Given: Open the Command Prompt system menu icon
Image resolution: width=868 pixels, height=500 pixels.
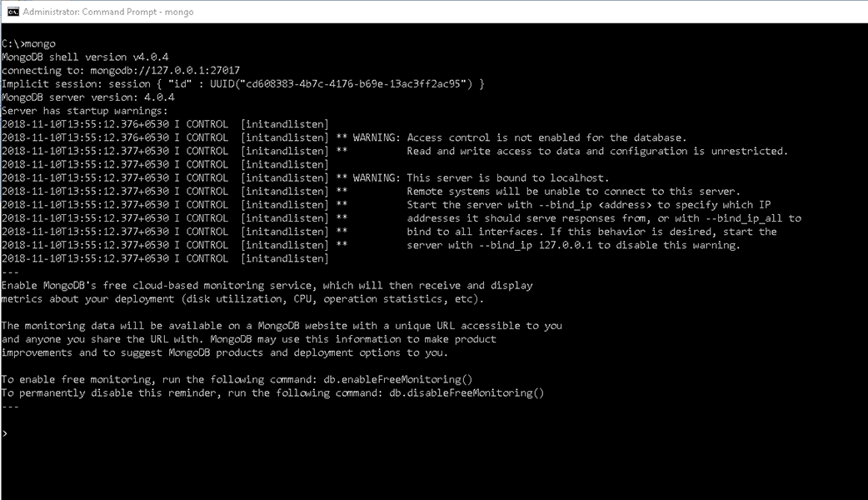Looking at the screenshot, I should pyautogui.click(x=12, y=12).
